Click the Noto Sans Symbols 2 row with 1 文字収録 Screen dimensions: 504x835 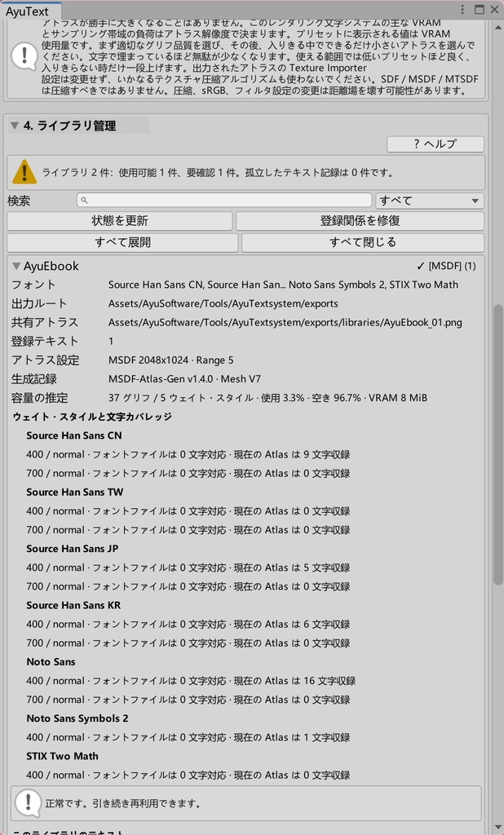pos(188,737)
